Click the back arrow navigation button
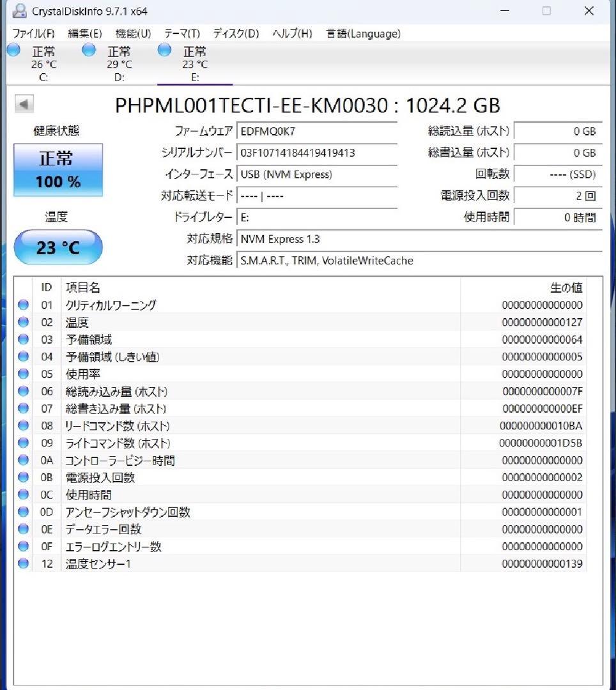 [x=24, y=104]
